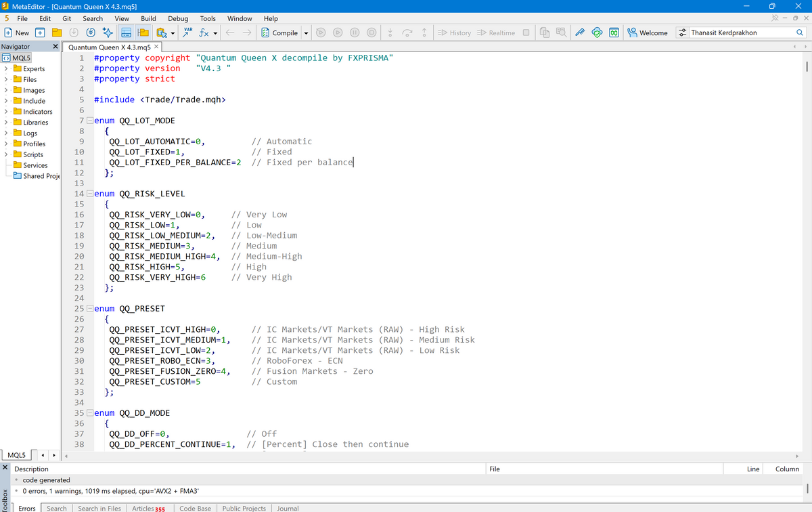This screenshot has width=812, height=512.
Task: Expand the Indicators folder
Action: pyautogui.click(x=6, y=112)
